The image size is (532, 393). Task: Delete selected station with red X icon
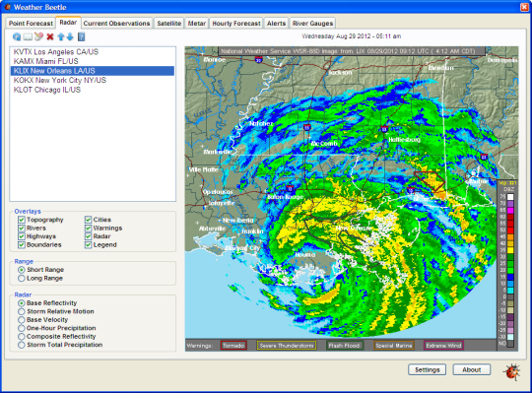coord(50,36)
